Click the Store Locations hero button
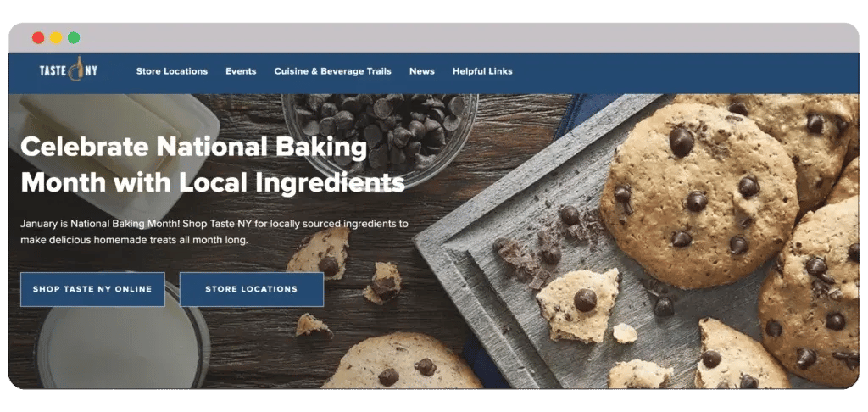The image size is (868, 412). pos(251,289)
